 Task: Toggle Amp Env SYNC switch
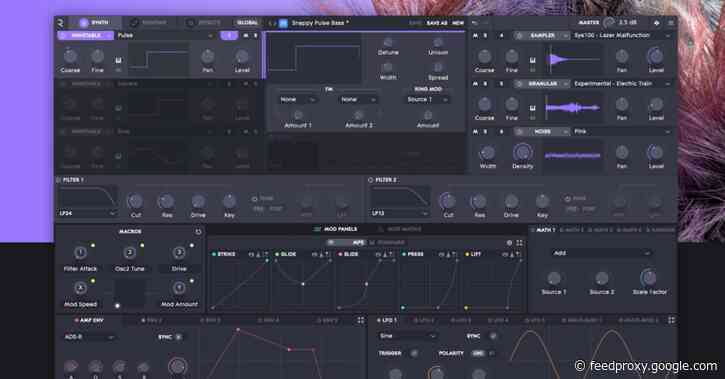point(179,337)
